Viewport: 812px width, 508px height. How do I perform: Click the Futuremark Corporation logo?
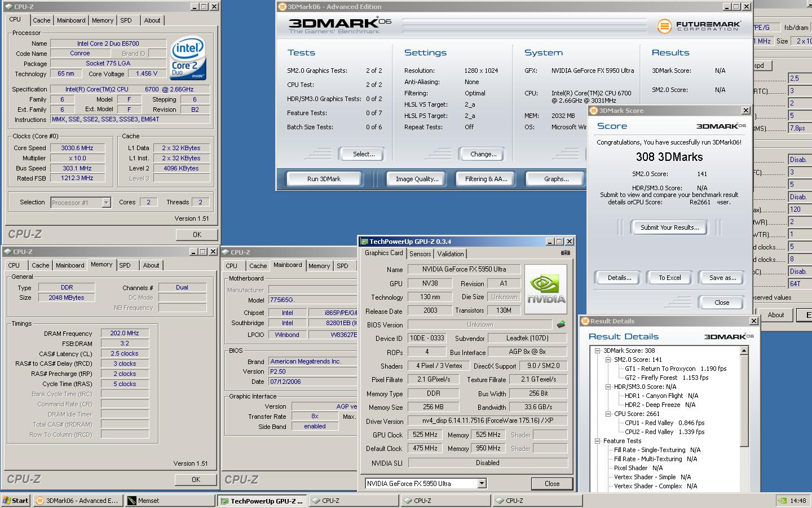pos(699,26)
